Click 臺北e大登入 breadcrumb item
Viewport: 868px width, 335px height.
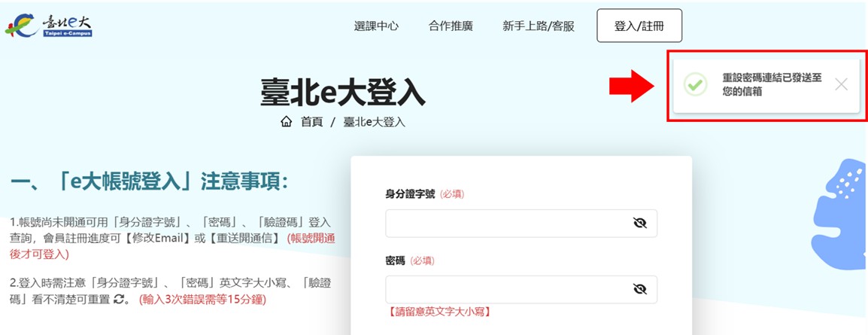pyautogui.click(x=374, y=122)
